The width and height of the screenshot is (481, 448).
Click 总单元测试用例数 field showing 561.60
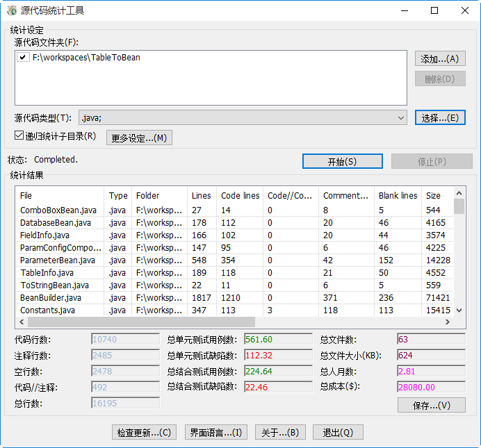[278, 339]
